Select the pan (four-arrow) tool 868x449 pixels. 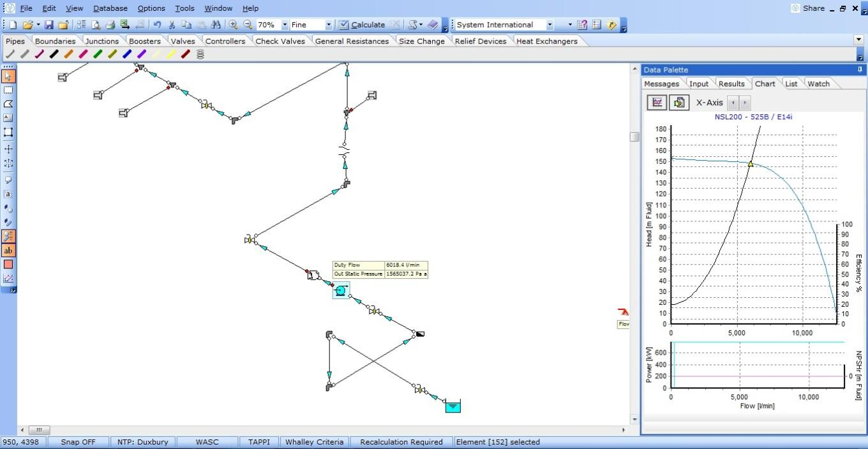(x=8, y=149)
